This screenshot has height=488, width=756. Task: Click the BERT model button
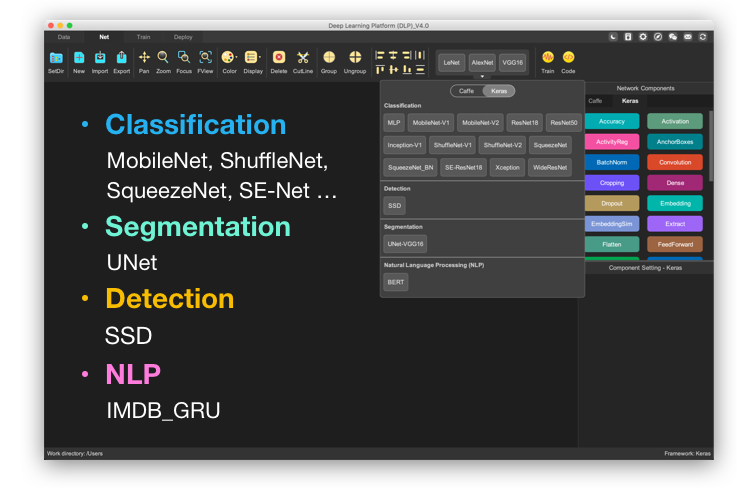click(396, 282)
